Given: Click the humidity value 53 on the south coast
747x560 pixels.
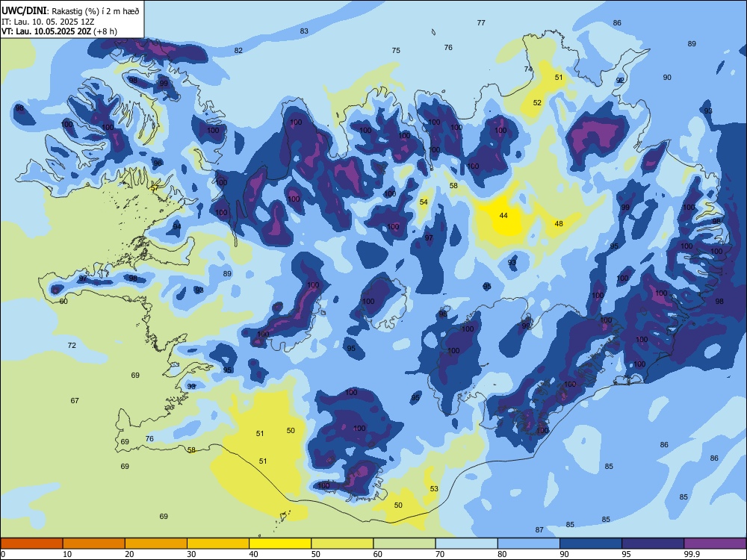Looking at the screenshot, I should (434, 489).
